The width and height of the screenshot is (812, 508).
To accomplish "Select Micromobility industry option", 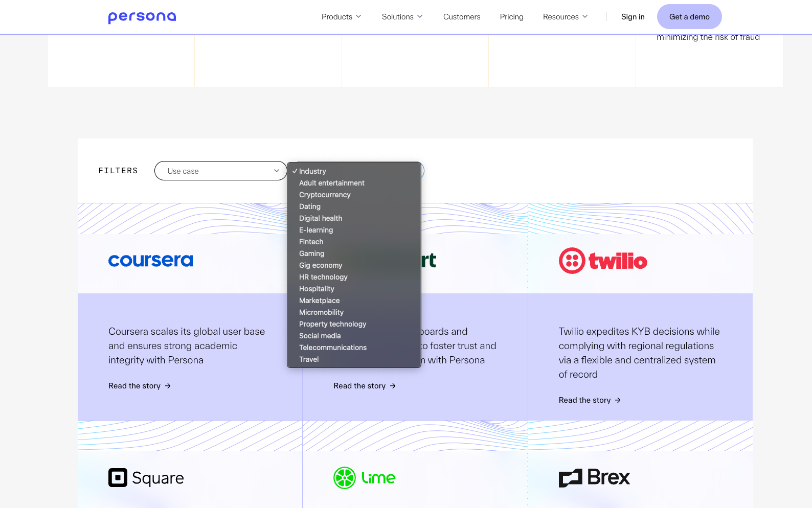I will click(354, 312).
